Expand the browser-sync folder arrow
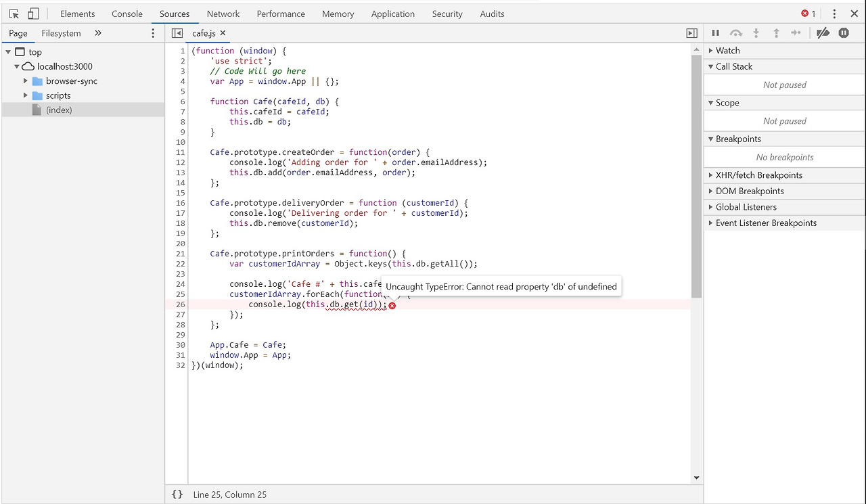866x504 pixels. (x=26, y=81)
